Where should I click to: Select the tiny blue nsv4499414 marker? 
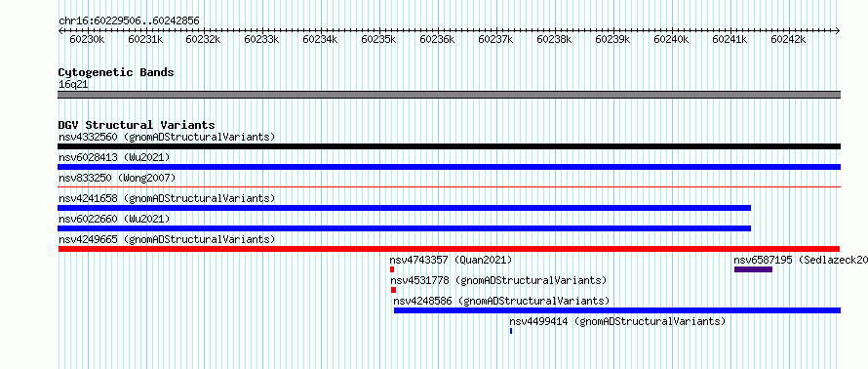click(x=511, y=331)
